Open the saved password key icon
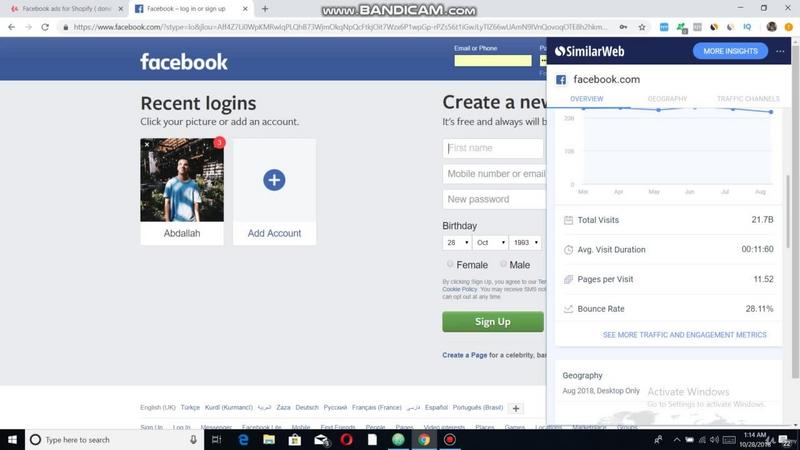This screenshot has width=800, height=450. click(x=623, y=27)
